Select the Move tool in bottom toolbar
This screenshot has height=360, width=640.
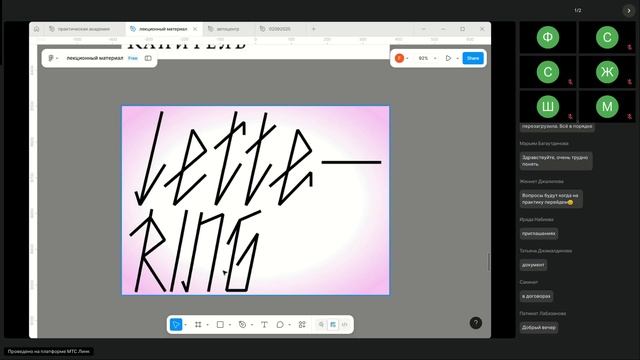click(x=176, y=324)
